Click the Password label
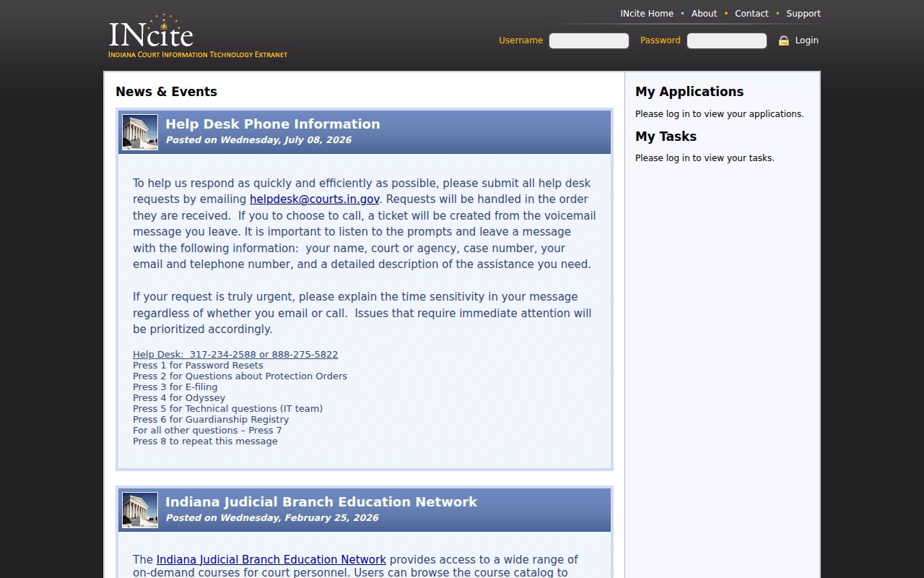 point(661,40)
